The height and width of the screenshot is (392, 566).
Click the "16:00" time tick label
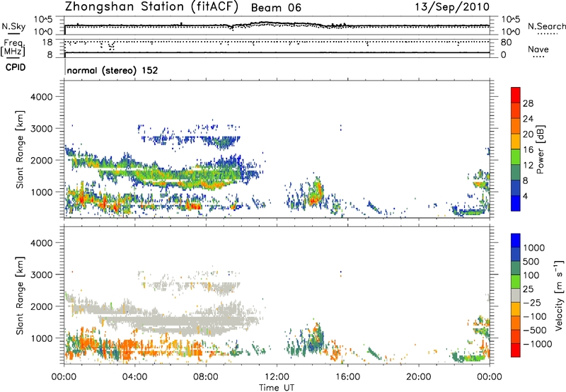347,377
